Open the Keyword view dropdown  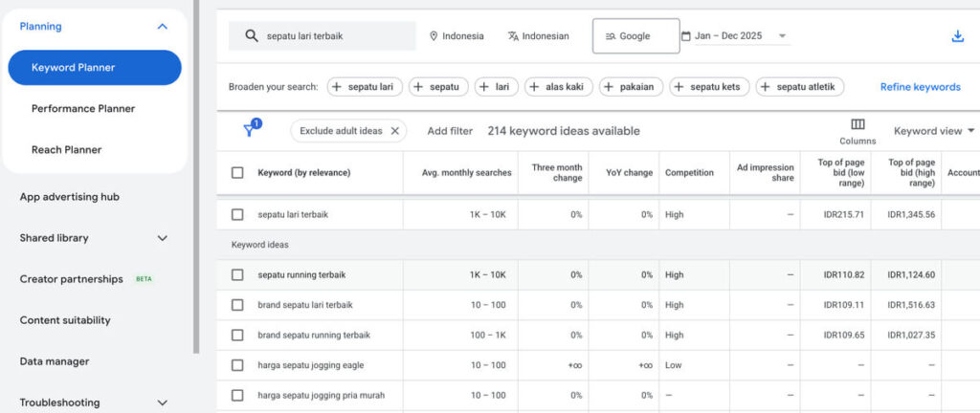coord(933,131)
